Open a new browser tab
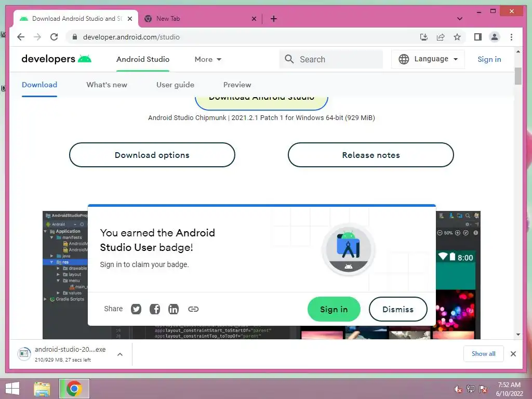The width and height of the screenshot is (532, 399). click(274, 19)
